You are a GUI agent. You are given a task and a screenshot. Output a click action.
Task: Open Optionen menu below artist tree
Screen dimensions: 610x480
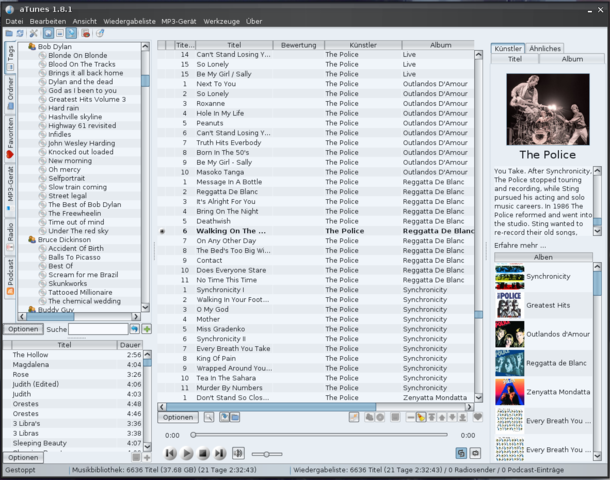tap(23, 329)
